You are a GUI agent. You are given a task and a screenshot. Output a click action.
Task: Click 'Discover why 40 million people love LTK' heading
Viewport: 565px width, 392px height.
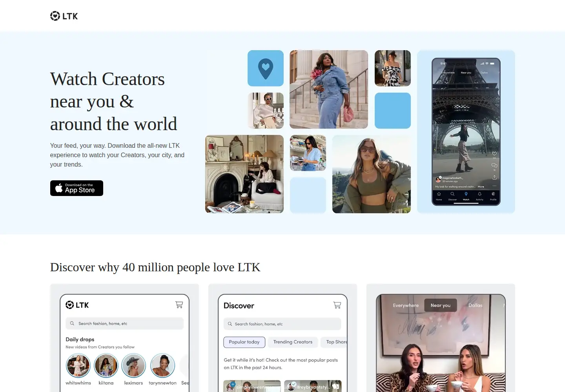tap(155, 267)
